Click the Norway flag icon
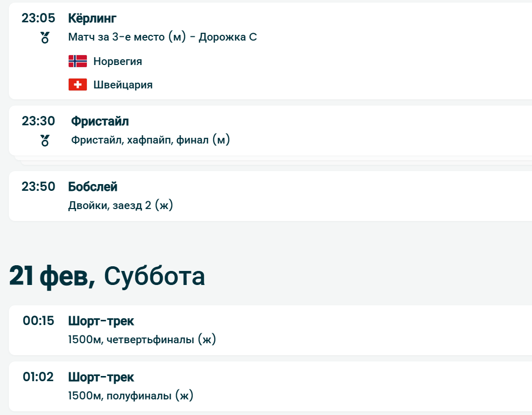 click(77, 61)
